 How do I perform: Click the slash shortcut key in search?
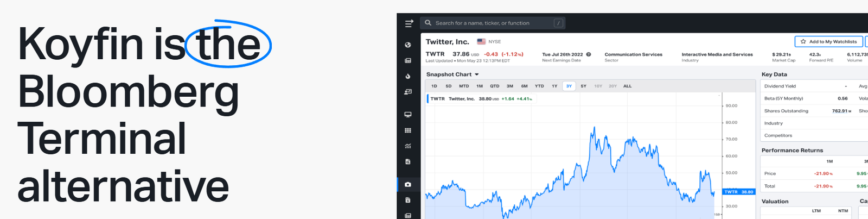[x=558, y=23]
